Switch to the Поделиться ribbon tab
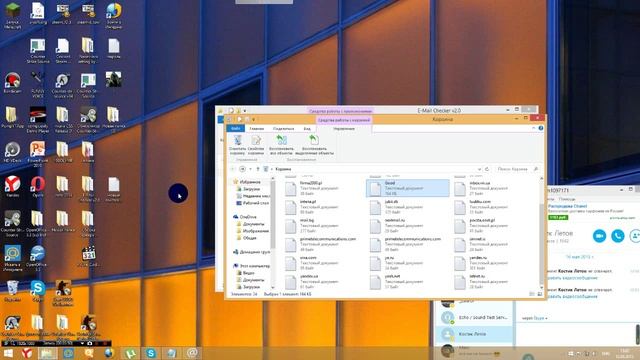The height and width of the screenshot is (360, 640). 283,129
